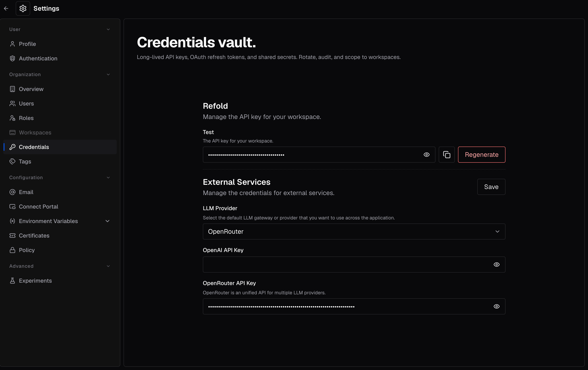Click the Tags label icon
This screenshot has width=588, height=370.
(x=12, y=161)
